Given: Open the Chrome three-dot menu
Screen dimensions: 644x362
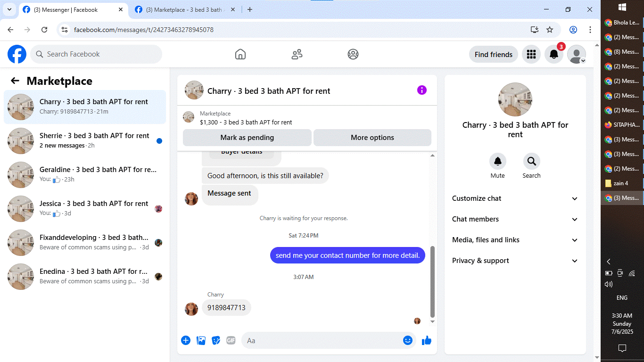Looking at the screenshot, I should point(590,30).
